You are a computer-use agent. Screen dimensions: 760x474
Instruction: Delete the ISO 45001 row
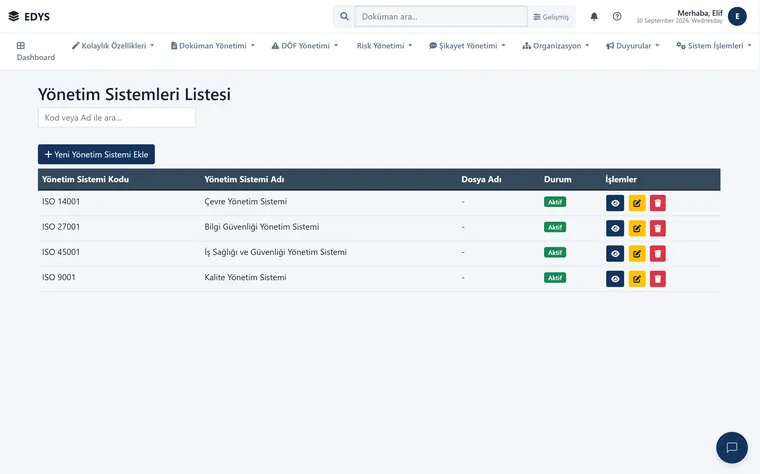658,253
